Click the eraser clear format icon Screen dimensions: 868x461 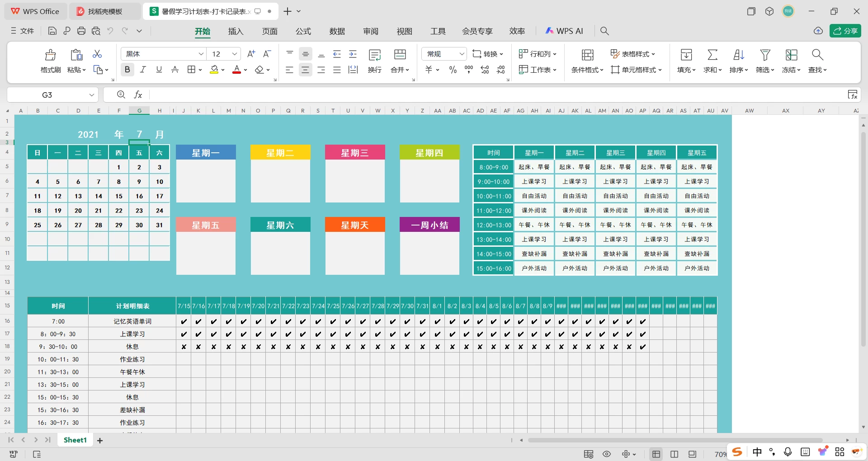(259, 70)
